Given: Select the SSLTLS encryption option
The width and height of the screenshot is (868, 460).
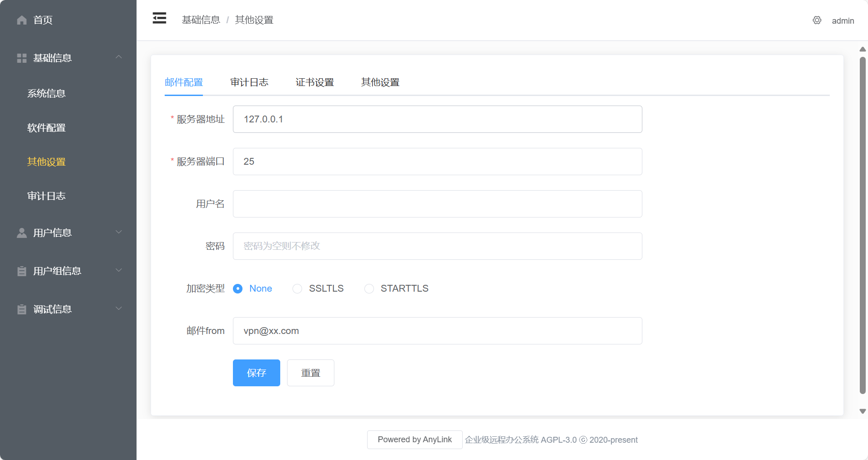Looking at the screenshot, I should [x=297, y=288].
